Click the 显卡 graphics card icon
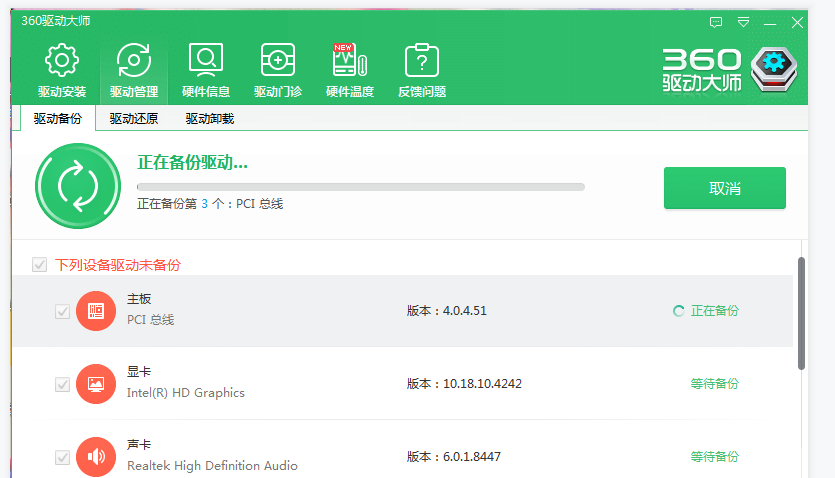This screenshot has width=835, height=478. 96,384
